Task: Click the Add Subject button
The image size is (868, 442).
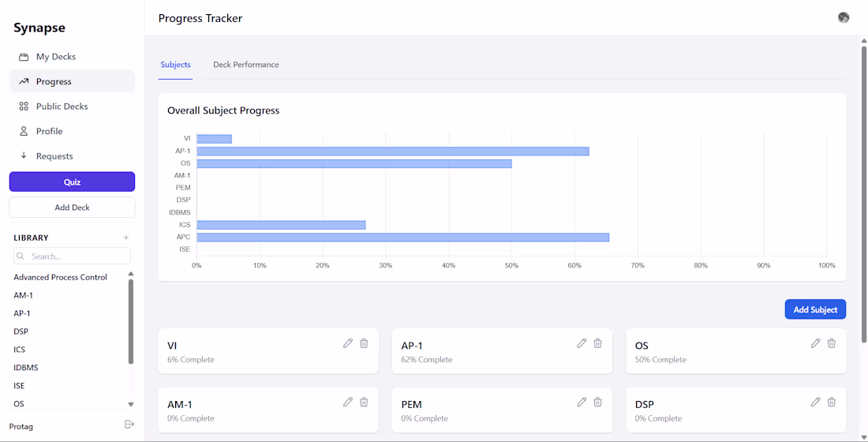Action: [x=815, y=309]
